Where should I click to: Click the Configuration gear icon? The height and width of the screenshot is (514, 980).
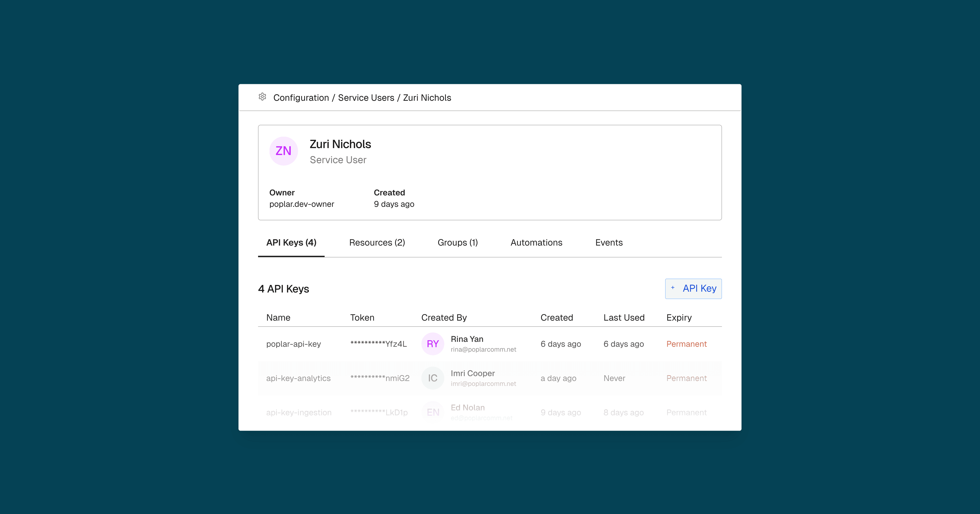click(x=262, y=97)
